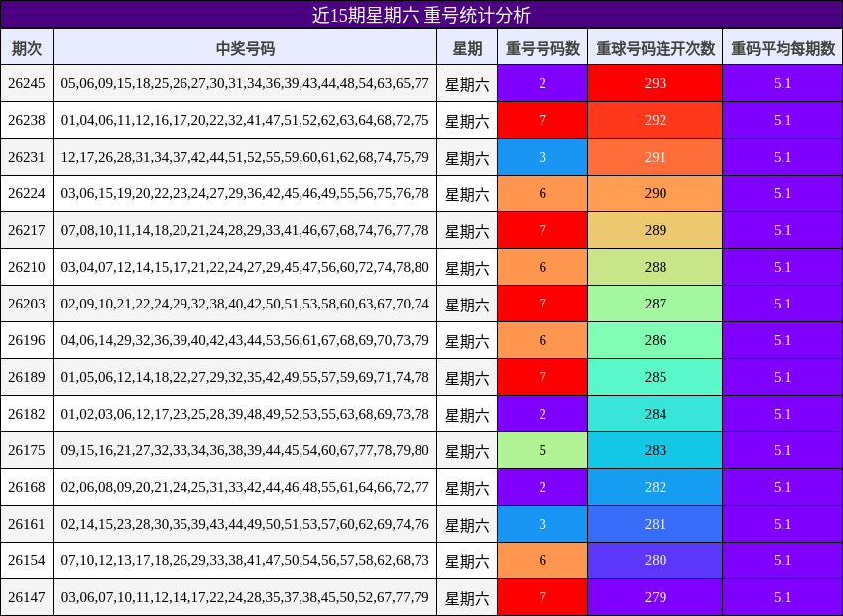Click the red cell showing 293
Screen dimensions: 843x616
655,83
